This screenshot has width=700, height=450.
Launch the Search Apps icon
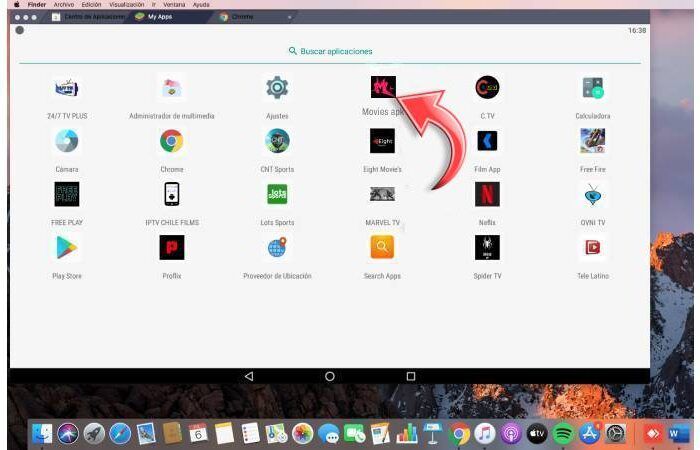point(383,247)
